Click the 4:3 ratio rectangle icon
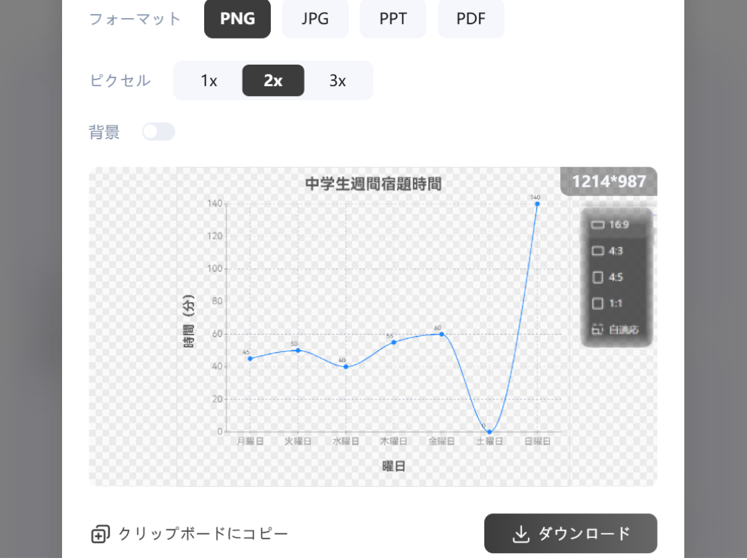747x560 pixels. (598, 251)
